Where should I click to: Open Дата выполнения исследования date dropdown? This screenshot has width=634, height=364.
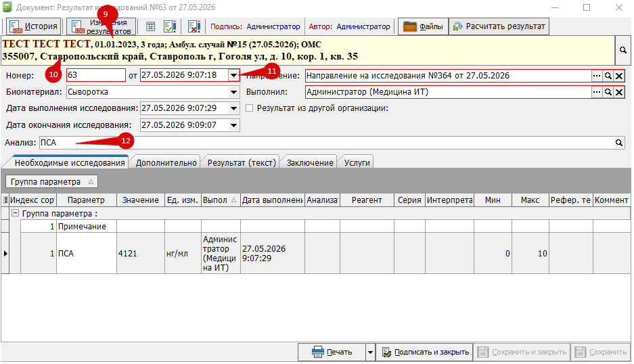(233, 108)
